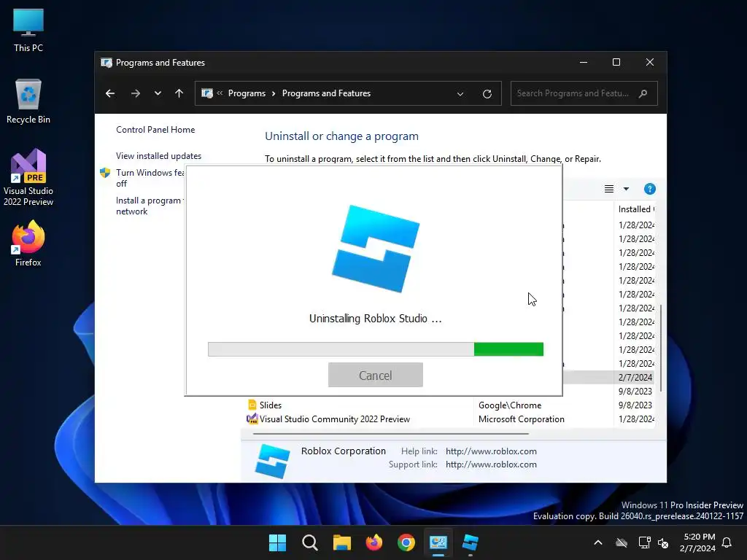Open View installed updates

pyautogui.click(x=158, y=156)
